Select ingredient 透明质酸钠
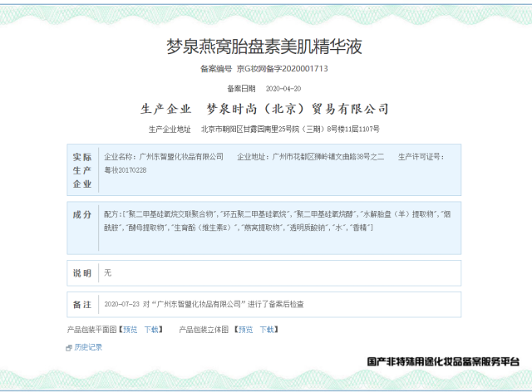 (x=308, y=228)
